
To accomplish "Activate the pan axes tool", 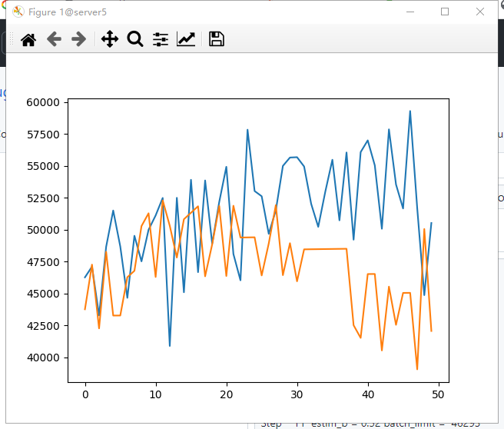I will (110, 39).
